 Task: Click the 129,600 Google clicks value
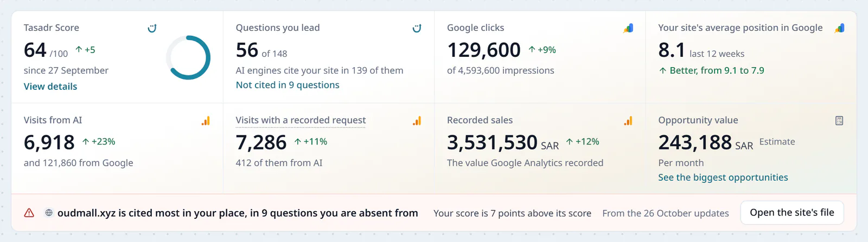pos(484,50)
